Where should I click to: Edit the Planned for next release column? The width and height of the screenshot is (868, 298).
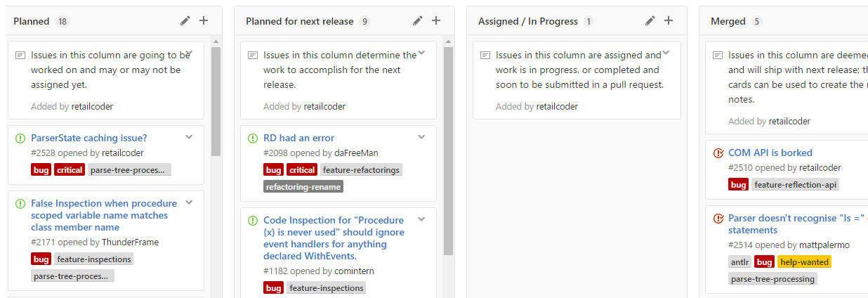[x=418, y=21]
